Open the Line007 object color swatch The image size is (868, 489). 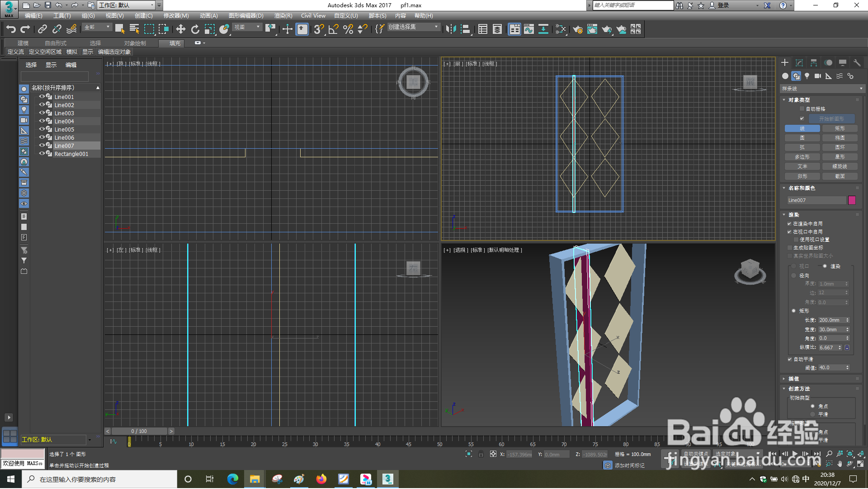[852, 200]
